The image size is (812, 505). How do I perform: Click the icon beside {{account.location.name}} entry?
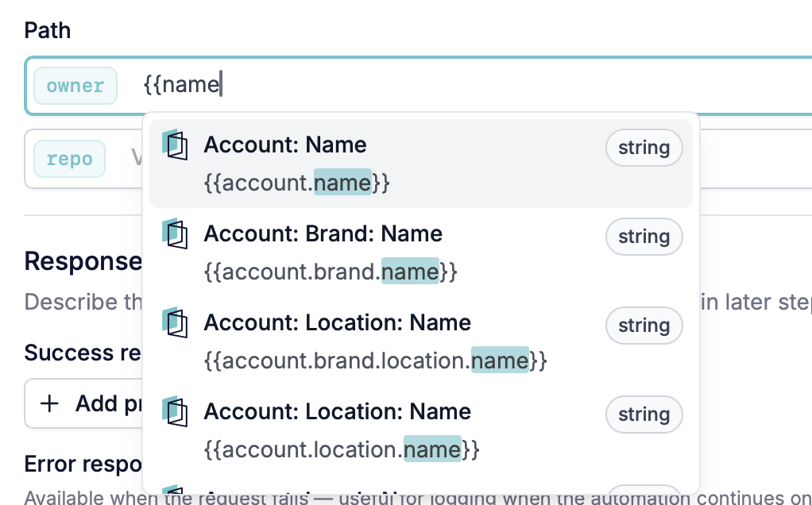[x=175, y=412]
